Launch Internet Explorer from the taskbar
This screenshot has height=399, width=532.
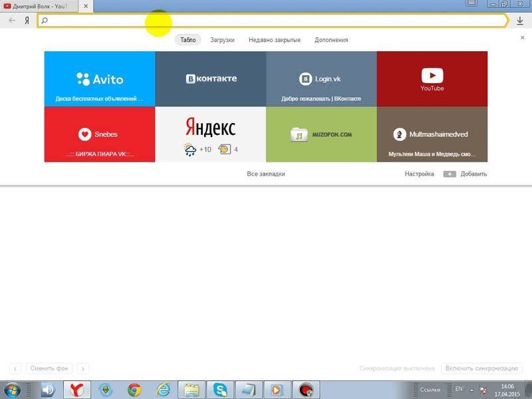pyautogui.click(x=163, y=390)
